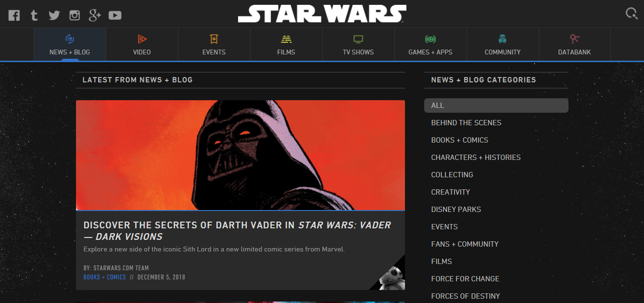Open the TV SHOWS nav label
644x303 pixels.
click(358, 52)
